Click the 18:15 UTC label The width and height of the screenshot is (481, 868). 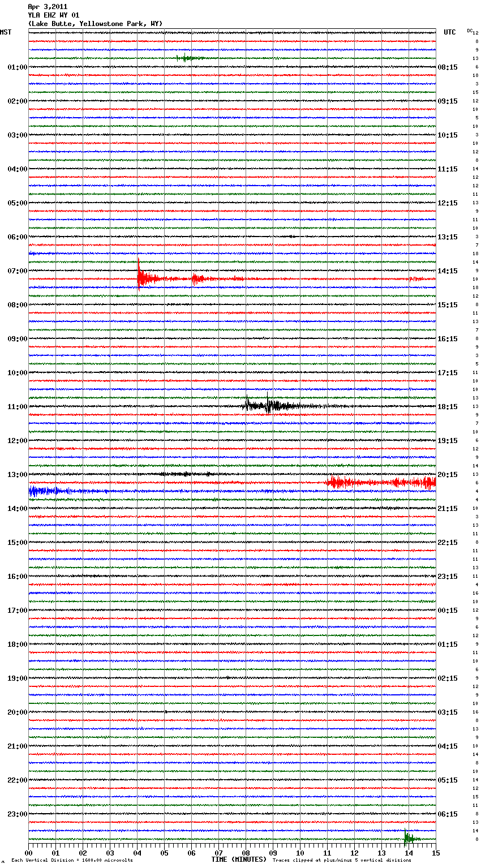(x=448, y=407)
